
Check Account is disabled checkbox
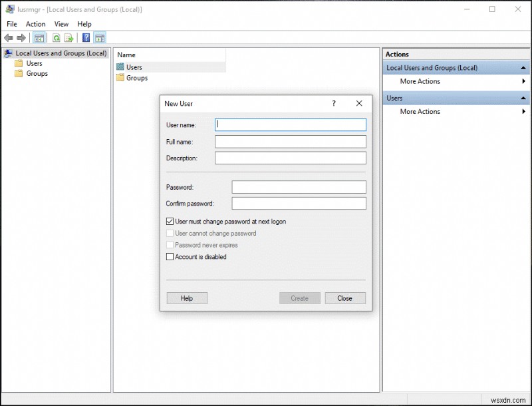(x=170, y=257)
